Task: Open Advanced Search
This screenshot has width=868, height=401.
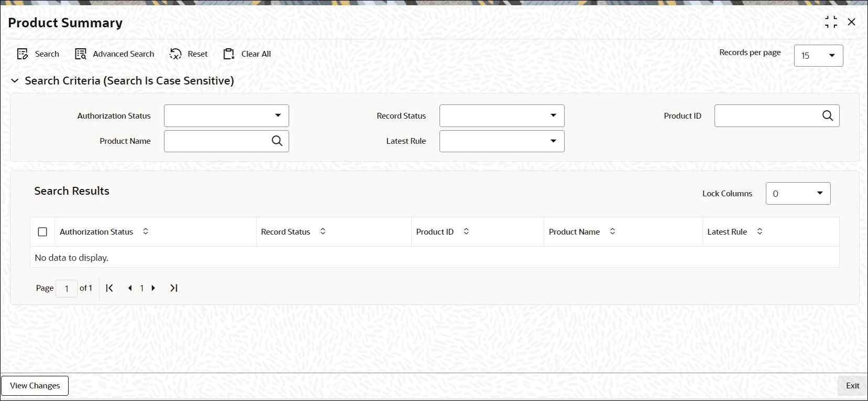Action: tap(115, 54)
